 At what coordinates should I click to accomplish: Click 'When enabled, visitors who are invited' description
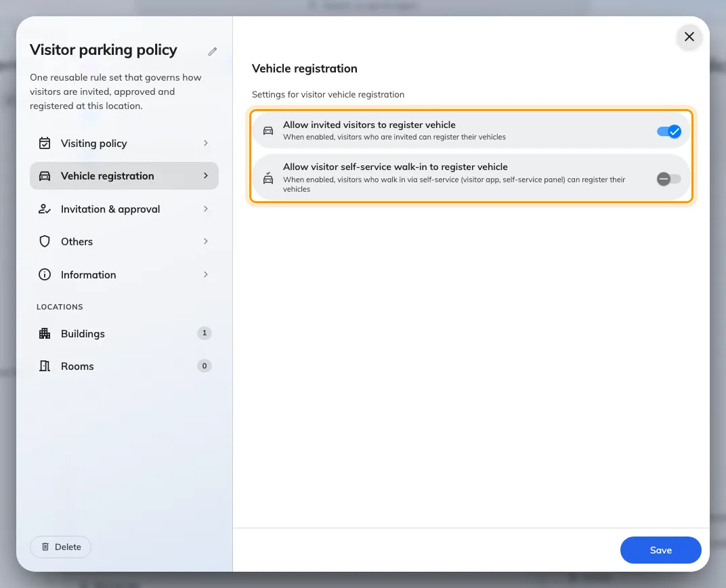point(394,137)
